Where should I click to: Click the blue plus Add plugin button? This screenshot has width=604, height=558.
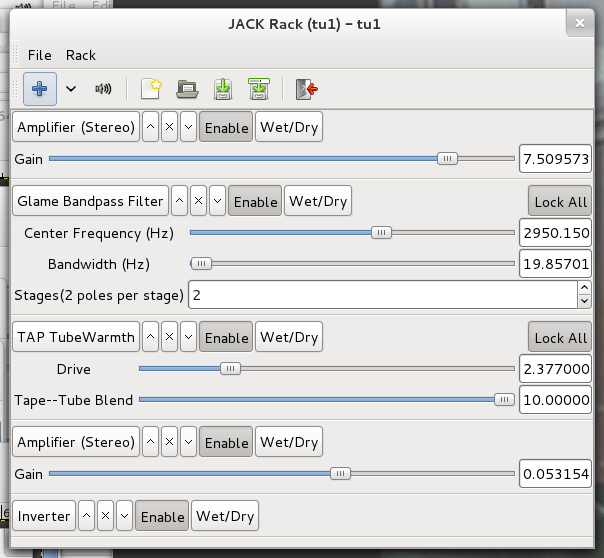40,89
